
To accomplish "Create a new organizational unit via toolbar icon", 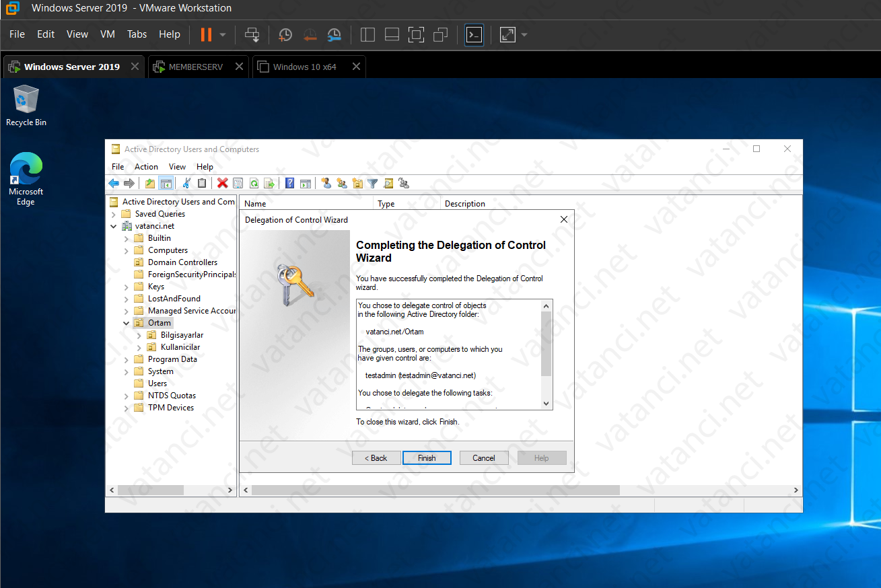I will coord(357,183).
